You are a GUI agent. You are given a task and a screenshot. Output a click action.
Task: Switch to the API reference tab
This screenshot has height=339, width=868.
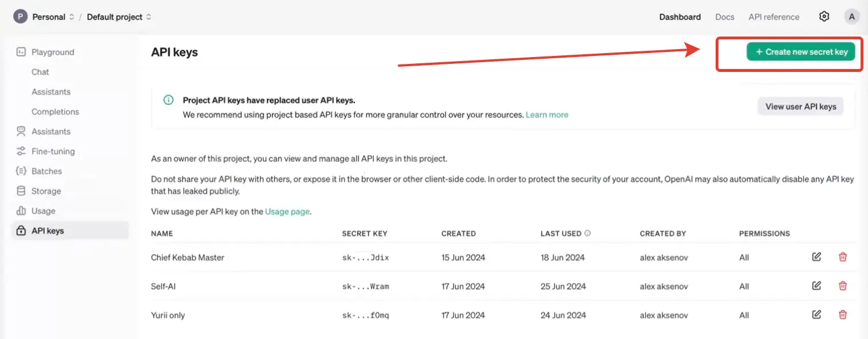[x=774, y=17]
